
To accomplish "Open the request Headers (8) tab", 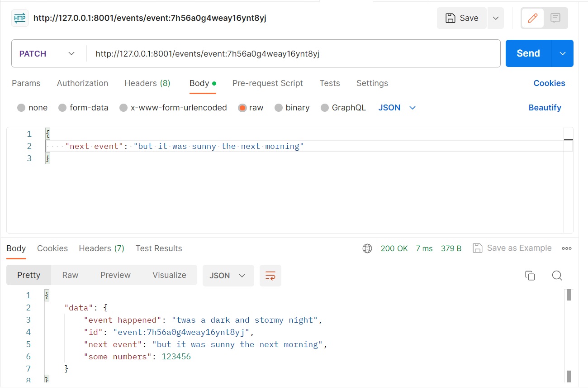I will [x=147, y=83].
